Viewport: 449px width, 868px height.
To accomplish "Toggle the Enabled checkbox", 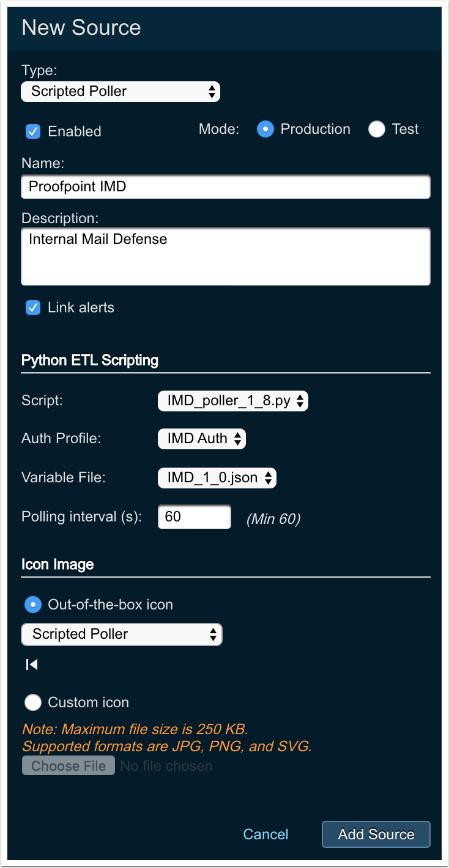I will coord(33,131).
